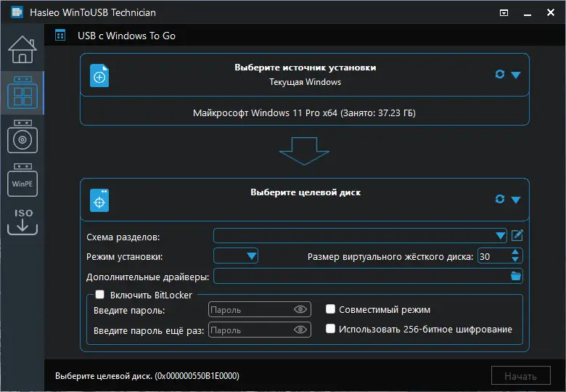This screenshot has height=392, width=566.
Task: Open the Windows installation USB sidebar icon
Action: click(x=22, y=138)
